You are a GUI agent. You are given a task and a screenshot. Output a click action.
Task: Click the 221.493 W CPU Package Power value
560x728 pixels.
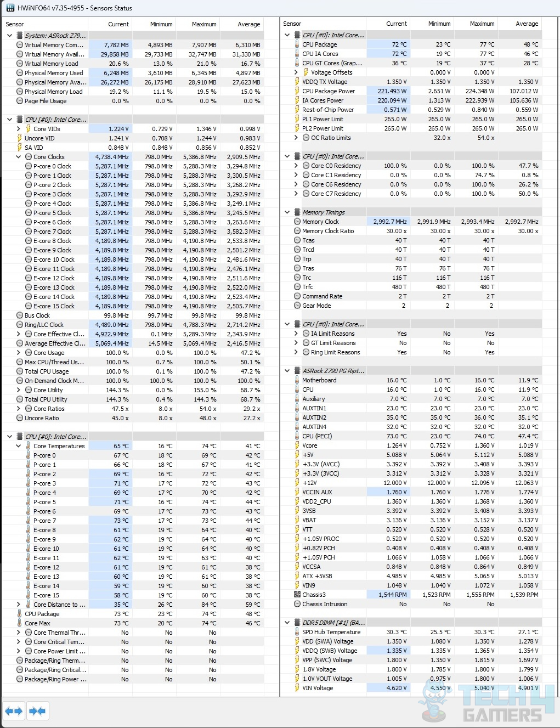point(392,91)
